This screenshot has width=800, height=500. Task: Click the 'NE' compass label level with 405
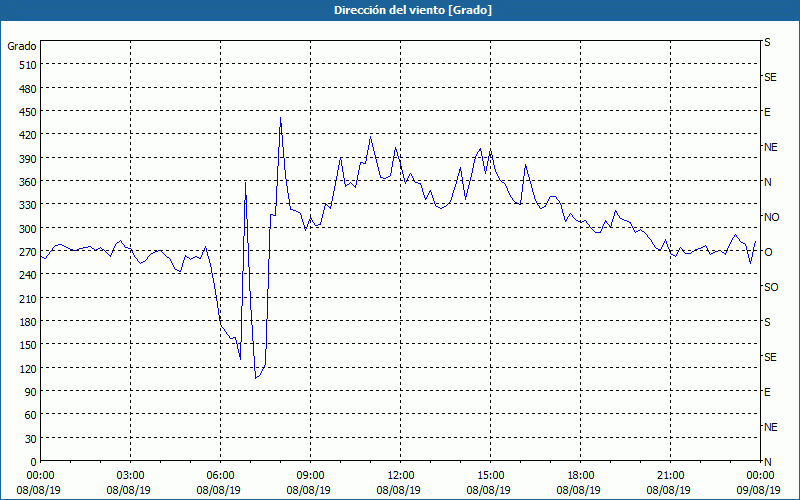pyautogui.click(x=771, y=147)
